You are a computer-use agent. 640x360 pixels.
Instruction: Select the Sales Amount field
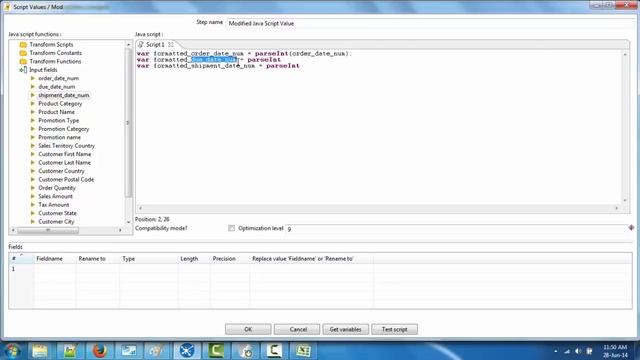(x=55, y=196)
